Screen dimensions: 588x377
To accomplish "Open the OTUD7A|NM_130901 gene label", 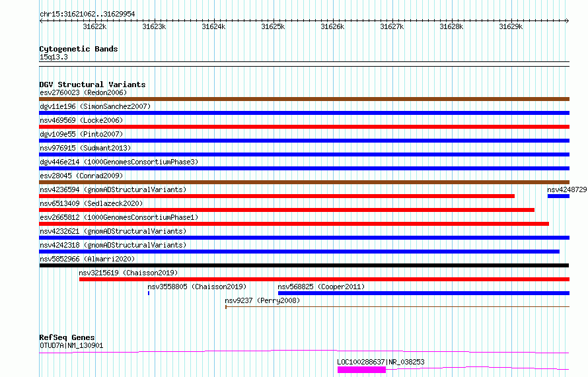I will [x=71, y=345].
